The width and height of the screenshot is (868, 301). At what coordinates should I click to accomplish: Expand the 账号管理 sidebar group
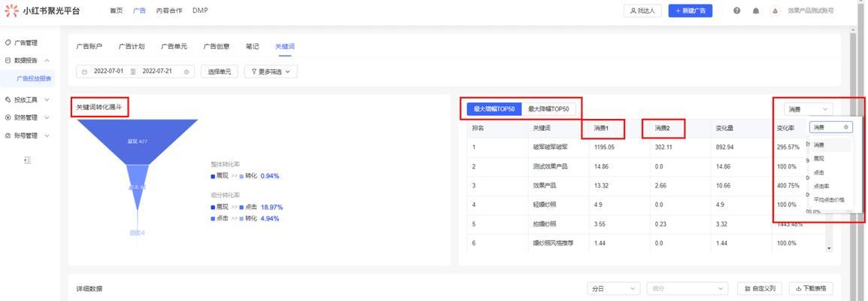47,135
